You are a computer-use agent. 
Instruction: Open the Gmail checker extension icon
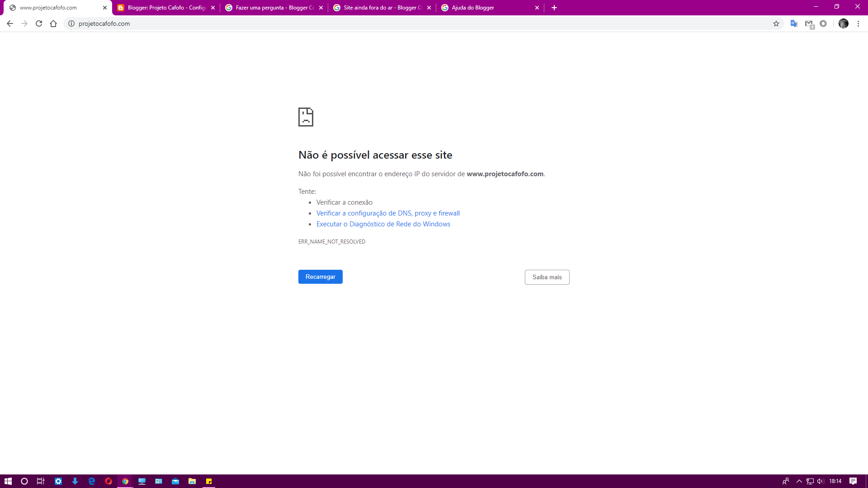pos(809,24)
